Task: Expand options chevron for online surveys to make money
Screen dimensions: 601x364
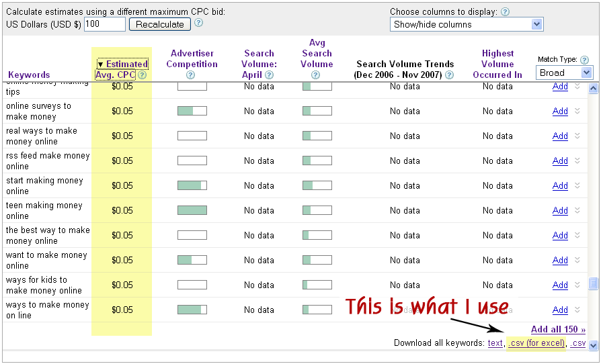Action: [577, 111]
